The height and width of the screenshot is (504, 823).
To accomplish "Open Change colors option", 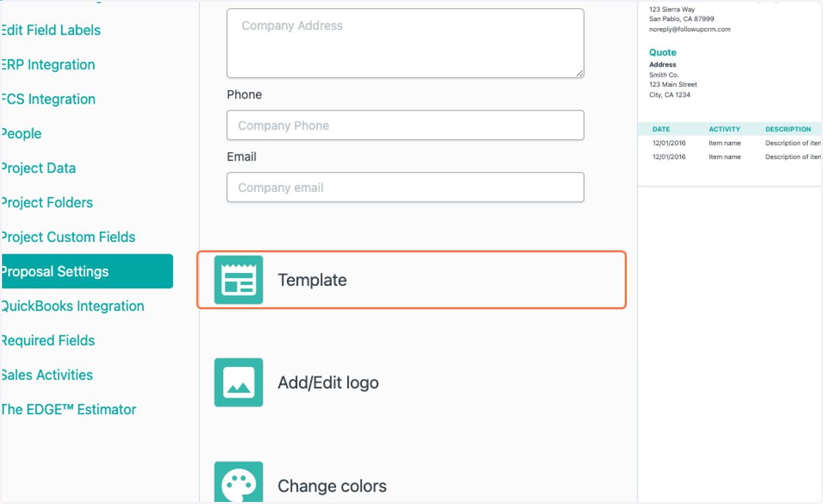I will [x=332, y=486].
